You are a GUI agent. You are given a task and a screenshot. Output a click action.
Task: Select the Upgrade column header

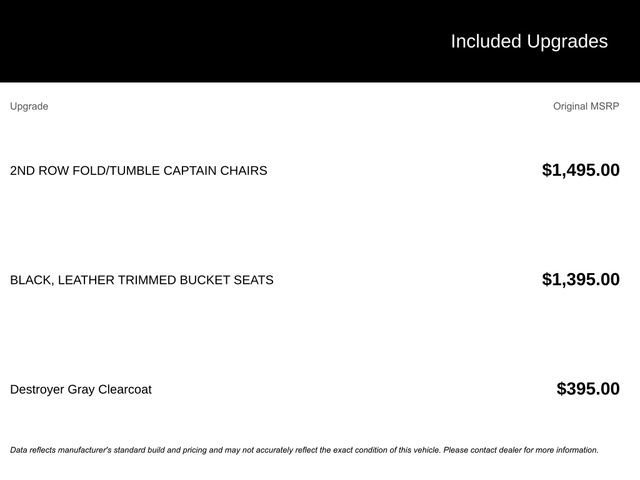pyautogui.click(x=29, y=106)
